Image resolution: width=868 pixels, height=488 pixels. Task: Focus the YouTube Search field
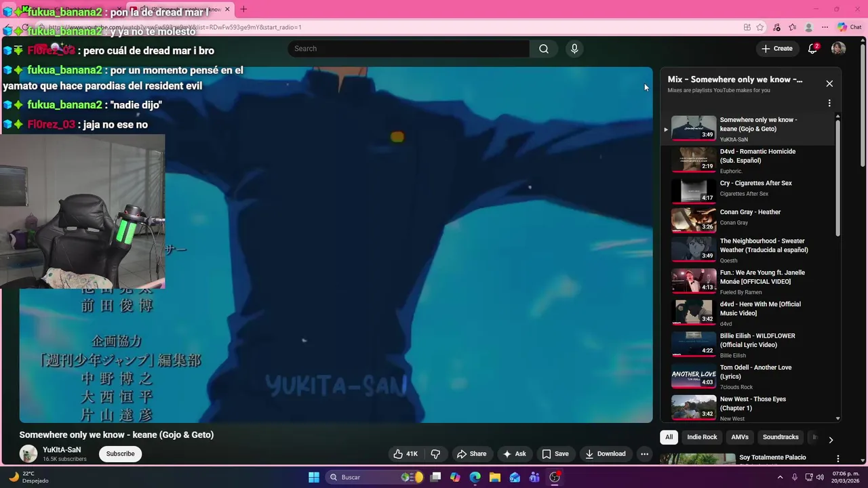tap(409, 49)
